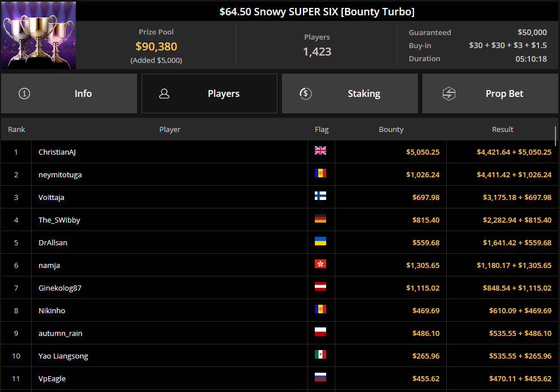Click the $90,380 prize pool amount
The height and width of the screenshot is (392, 560).
[x=156, y=46]
